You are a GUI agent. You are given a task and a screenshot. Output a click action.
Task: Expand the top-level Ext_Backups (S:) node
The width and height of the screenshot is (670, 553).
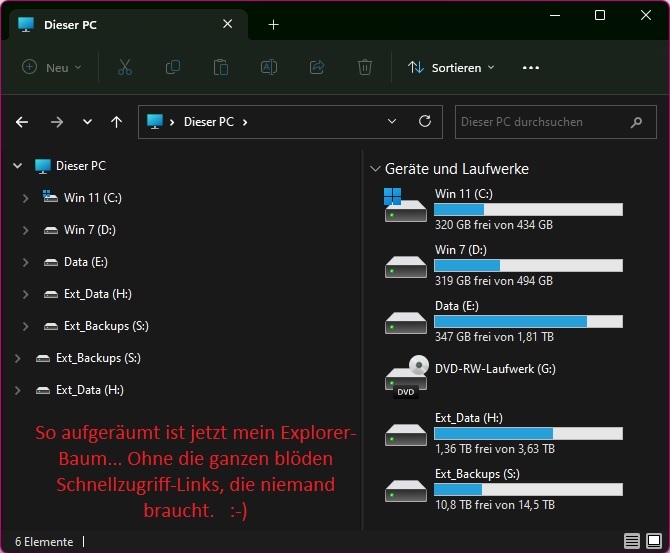click(x=18, y=358)
